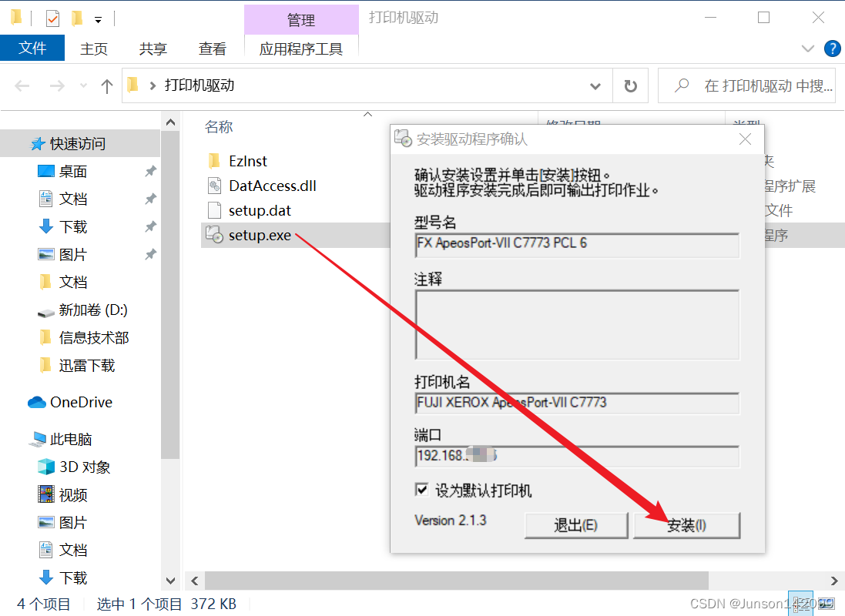Viewport: 845px width, 616px height.
Task: Click the 安装(I) button
Action: (686, 525)
